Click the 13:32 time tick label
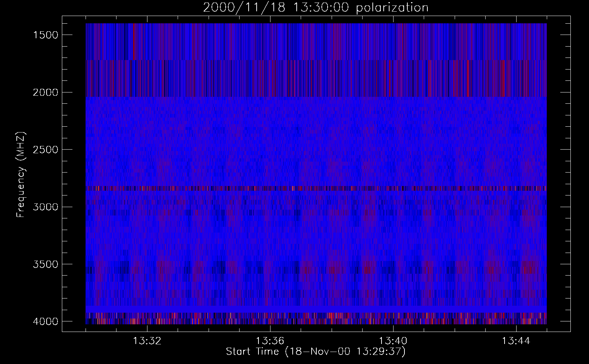The height and width of the screenshot is (364, 589). coord(147,341)
